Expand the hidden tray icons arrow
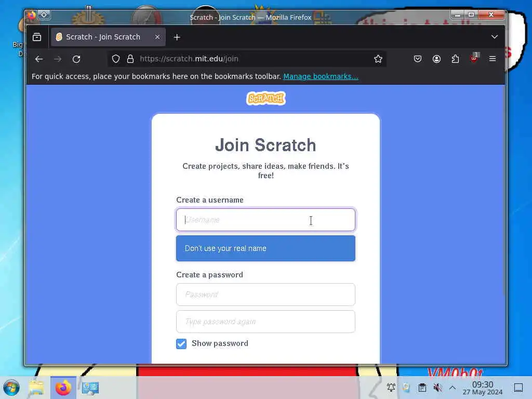The height and width of the screenshot is (399, 532). click(453, 388)
